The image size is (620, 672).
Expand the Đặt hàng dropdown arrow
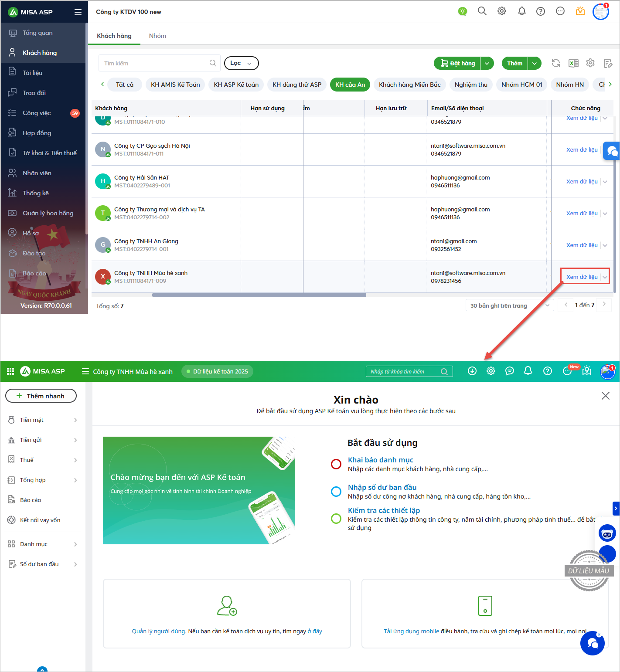487,63
